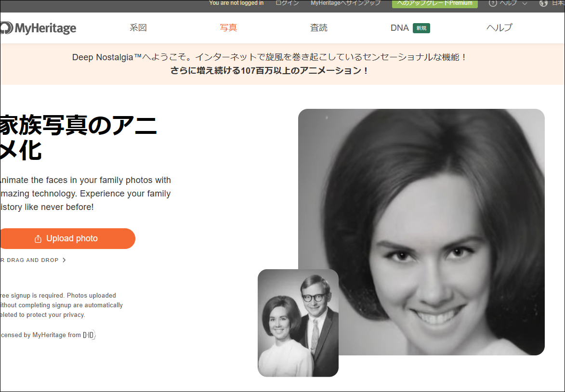
Task: Click the large animated woman portrait
Action: 421,232
